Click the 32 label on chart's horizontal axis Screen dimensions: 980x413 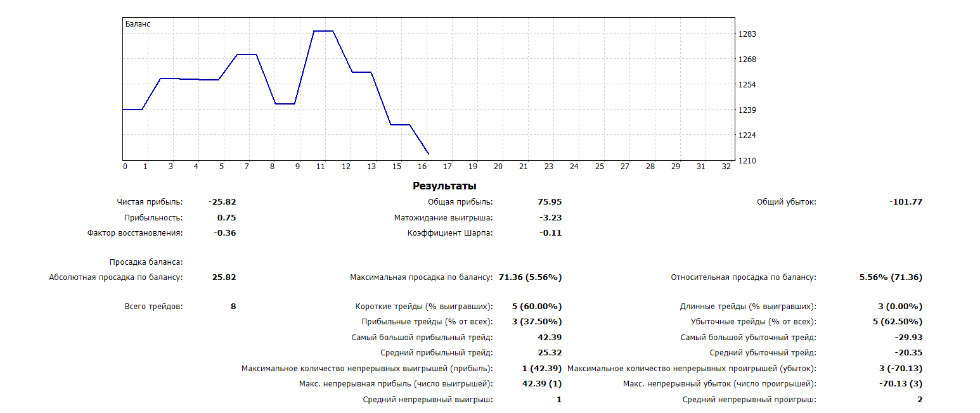click(x=726, y=167)
